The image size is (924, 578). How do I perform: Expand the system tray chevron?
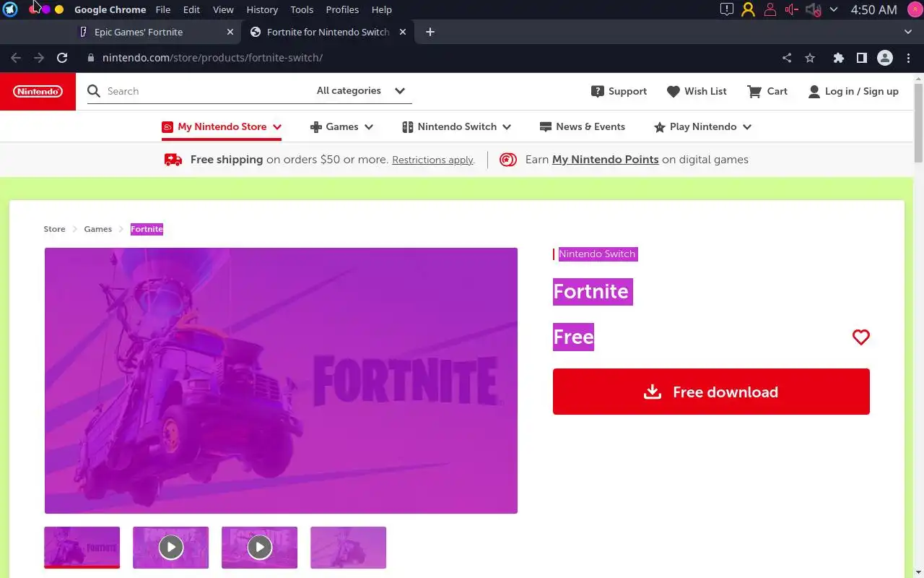(x=834, y=9)
